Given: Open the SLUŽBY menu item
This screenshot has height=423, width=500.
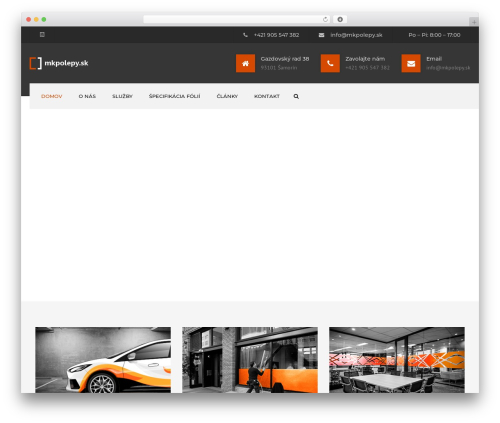Looking at the screenshot, I should pos(122,96).
